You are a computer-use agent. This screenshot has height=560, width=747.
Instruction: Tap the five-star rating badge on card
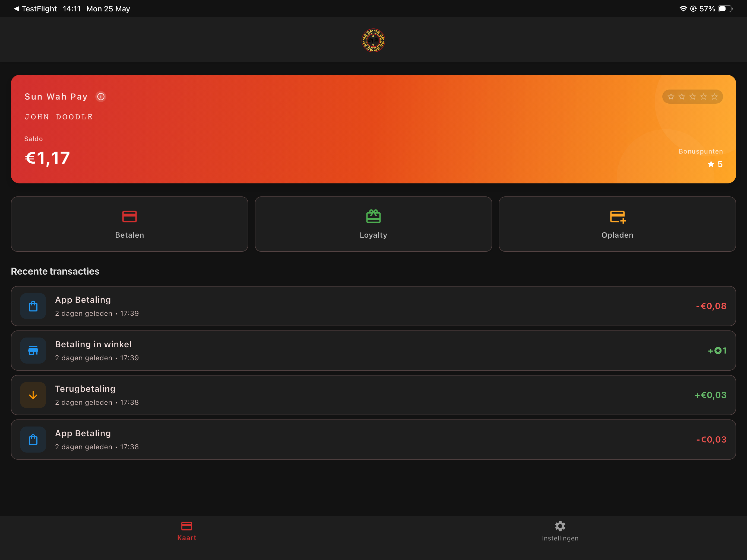(692, 97)
